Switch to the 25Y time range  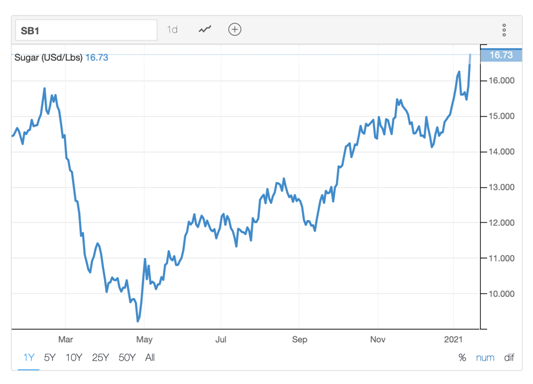[x=100, y=357]
